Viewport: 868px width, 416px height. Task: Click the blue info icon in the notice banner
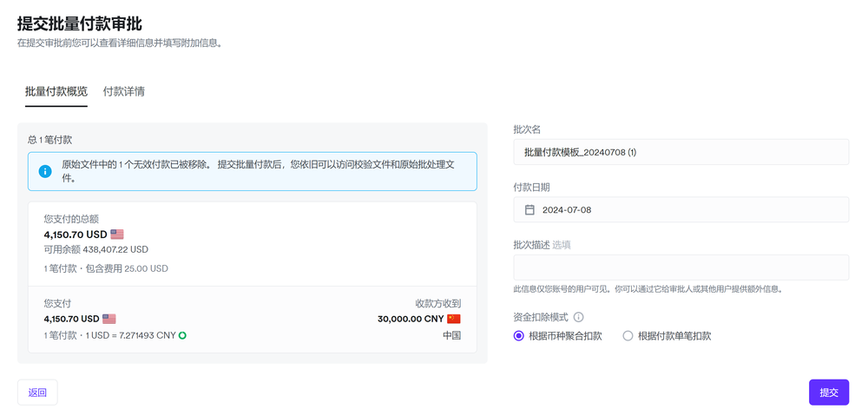click(x=45, y=171)
